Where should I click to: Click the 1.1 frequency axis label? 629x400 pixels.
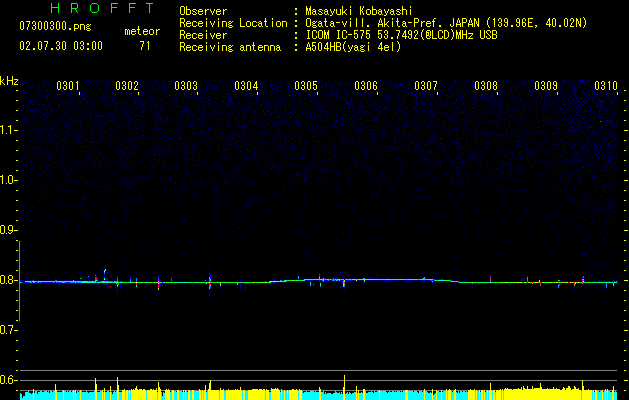tap(7, 130)
